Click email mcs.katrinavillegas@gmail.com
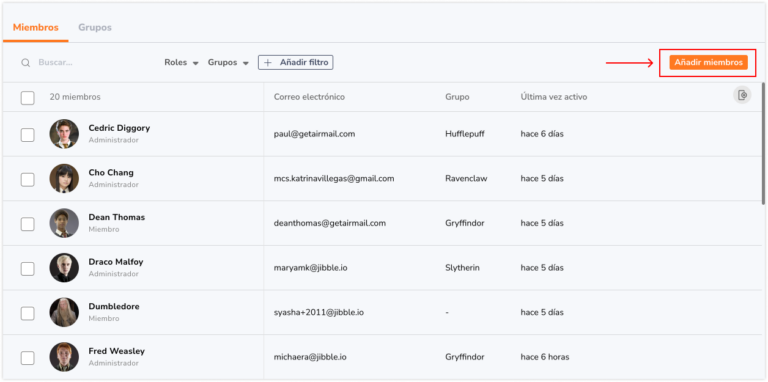 334,179
